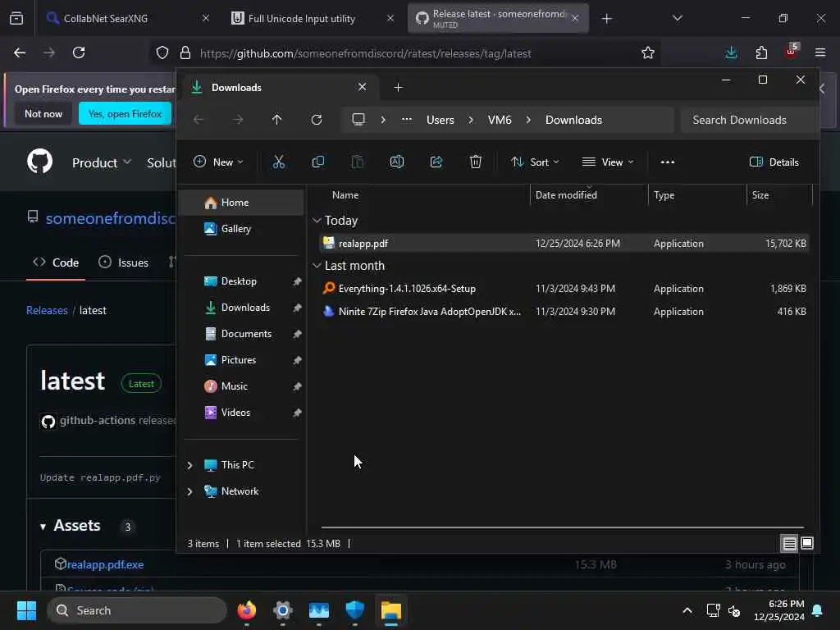Collapse the Last month group
840x630 pixels.
coord(317,265)
